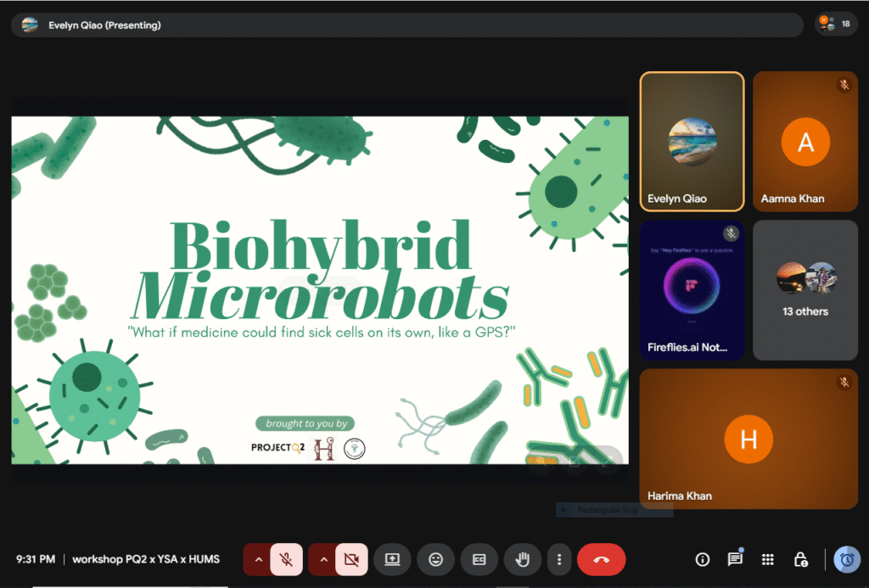Raise your hand in the meeting
The height and width of the screenshot is (588, 869).
click(x=523, y=560)
